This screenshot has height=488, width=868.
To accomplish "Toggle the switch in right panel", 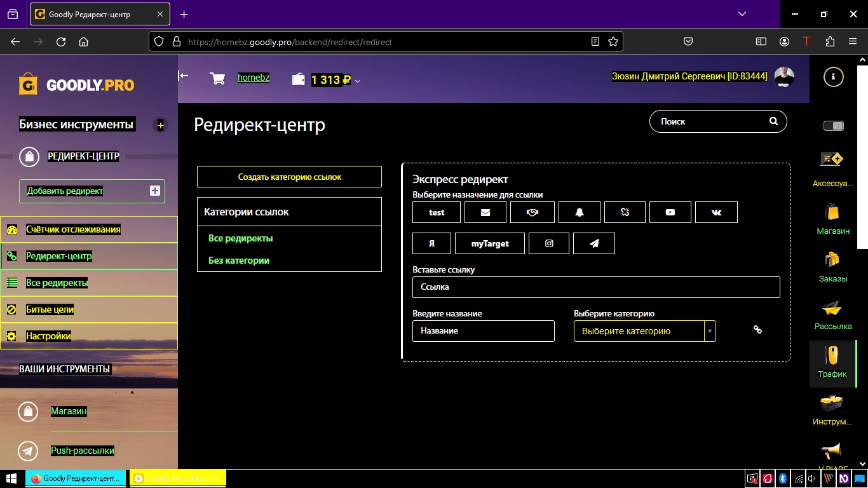I will (833, 126).
